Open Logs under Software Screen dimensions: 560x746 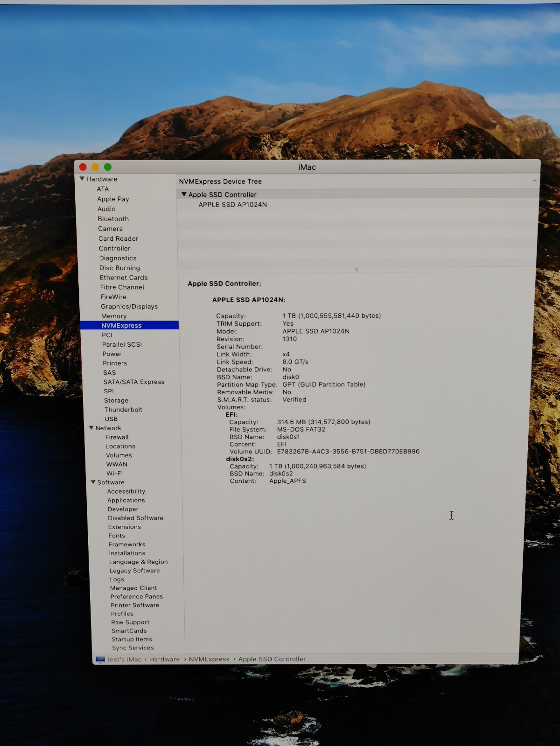click(117, 579)
